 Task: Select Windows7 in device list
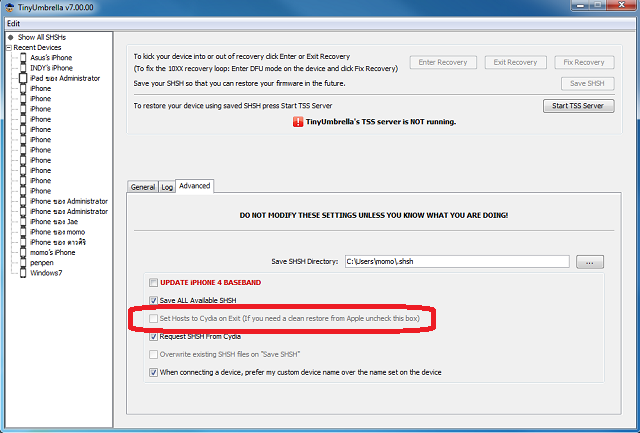tap(46, 273)
